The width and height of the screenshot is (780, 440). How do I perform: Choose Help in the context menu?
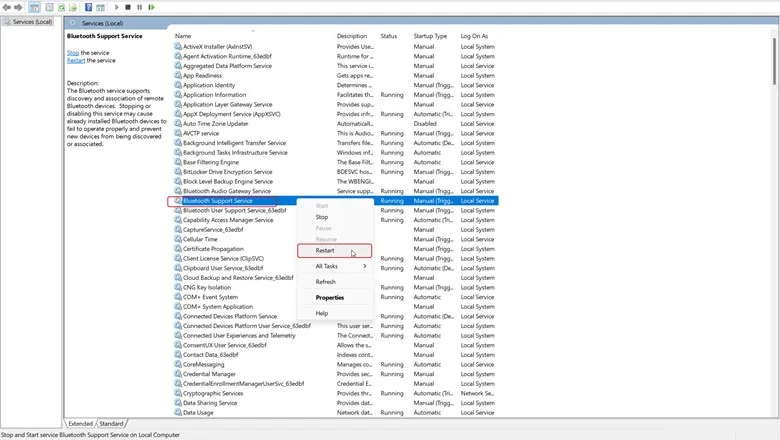click(335, 313)
